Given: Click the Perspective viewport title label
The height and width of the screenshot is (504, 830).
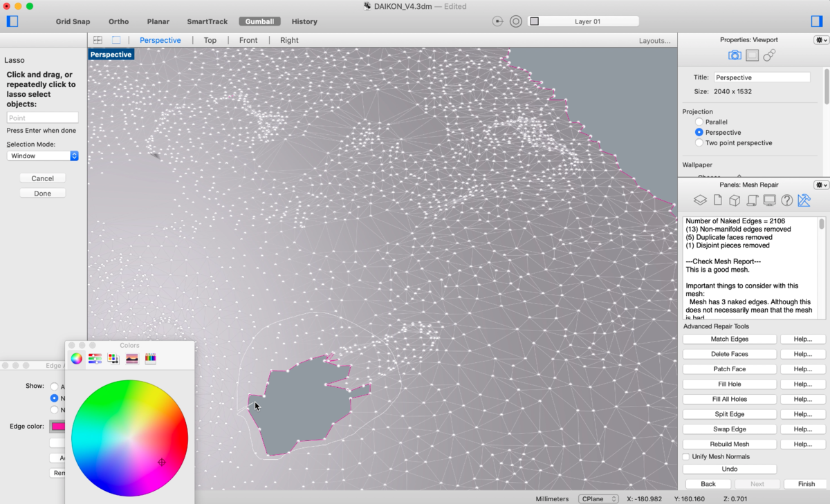Looking at the screenshot, I should point(111,54).
